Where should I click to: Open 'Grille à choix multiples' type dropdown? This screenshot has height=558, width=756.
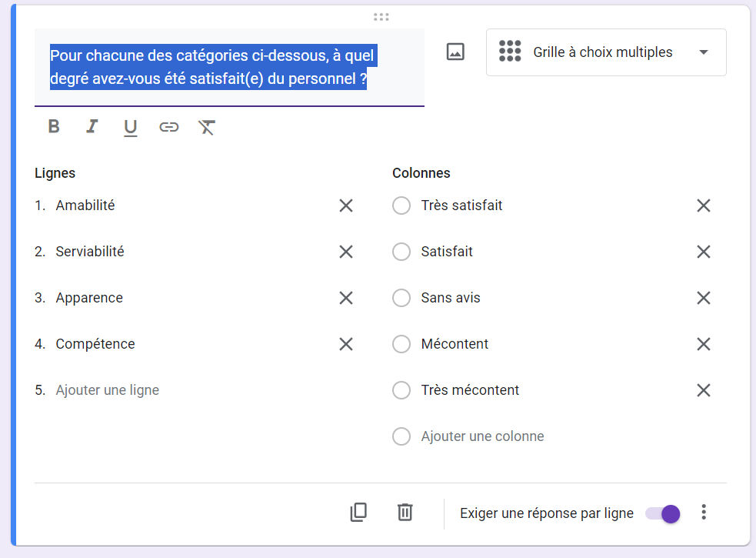606,52
